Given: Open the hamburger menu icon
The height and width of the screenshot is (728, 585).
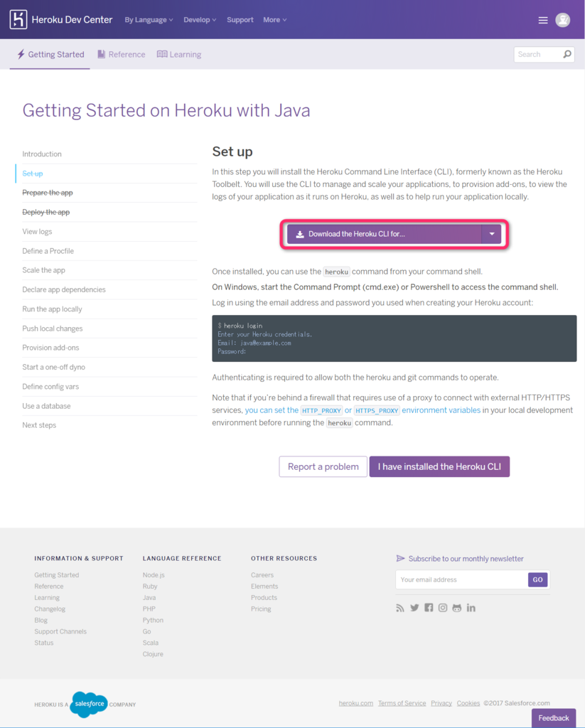Looking at the screenshot, I should 543,20.
